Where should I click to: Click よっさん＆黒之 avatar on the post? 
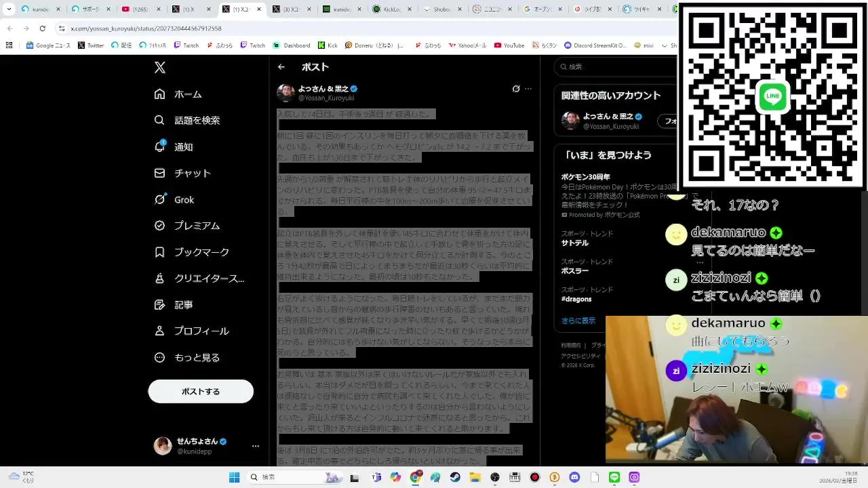pyautogui.click(x=285, y=93)
